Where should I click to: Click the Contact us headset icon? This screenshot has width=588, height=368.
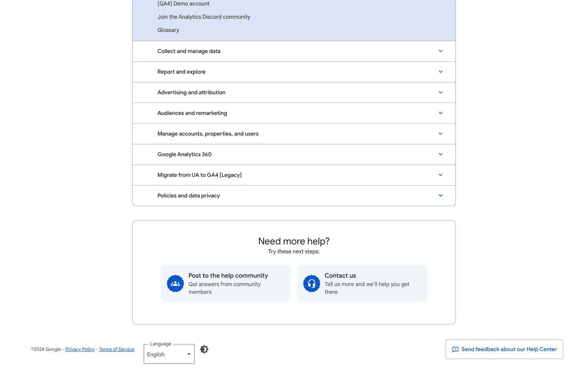point(311,284)
